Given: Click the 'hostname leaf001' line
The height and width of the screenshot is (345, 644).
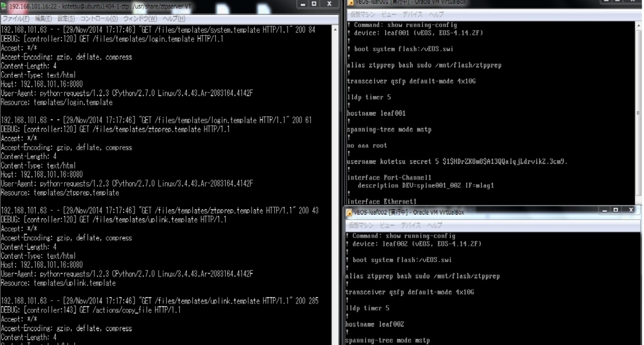Looking at the screenshot, I should coord(376,113).
